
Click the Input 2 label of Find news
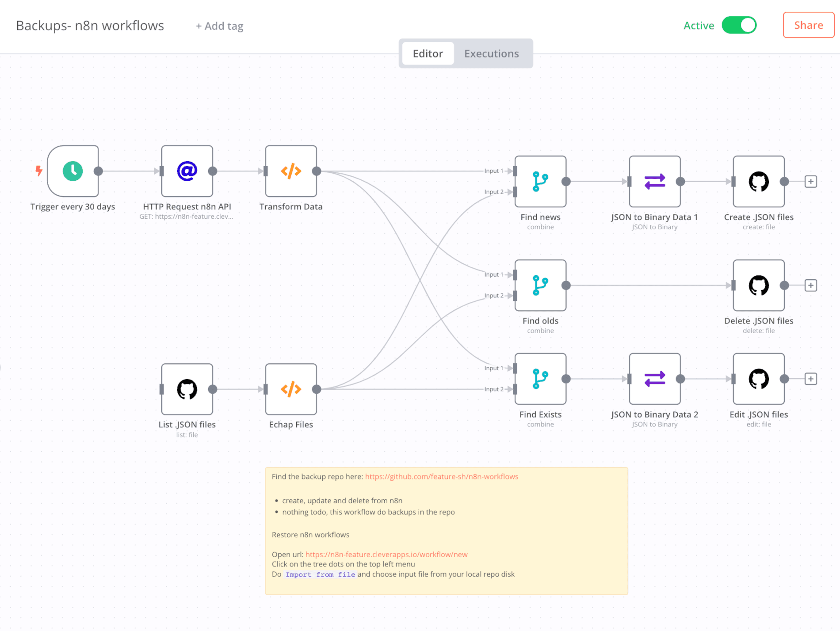tap(493, 192)
